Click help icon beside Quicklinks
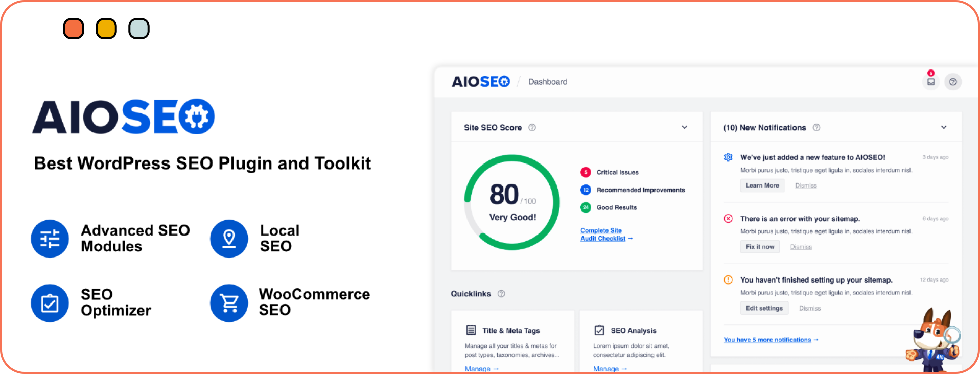980x374 pixels. click(501, 294)
